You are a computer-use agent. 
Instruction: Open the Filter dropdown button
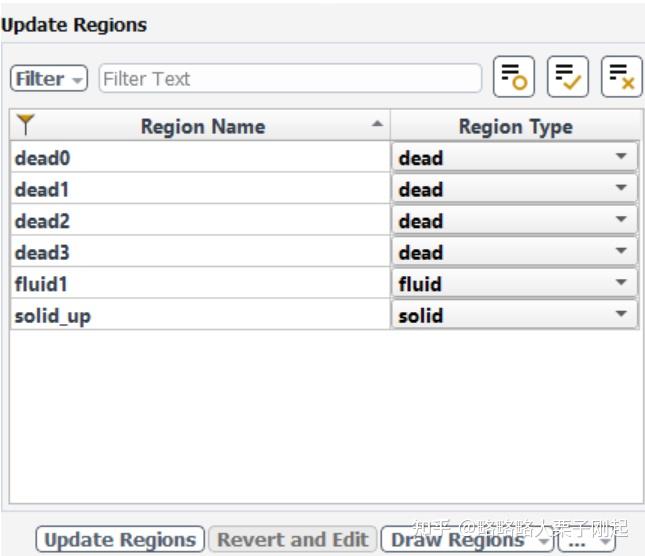point(49,78)
